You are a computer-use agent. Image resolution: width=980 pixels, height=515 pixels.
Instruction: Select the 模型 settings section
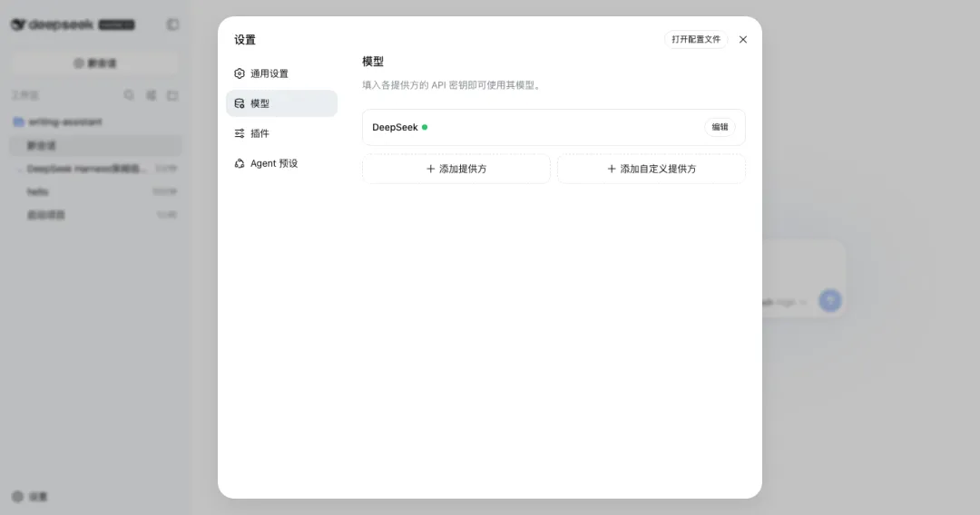tap(281, 103)
